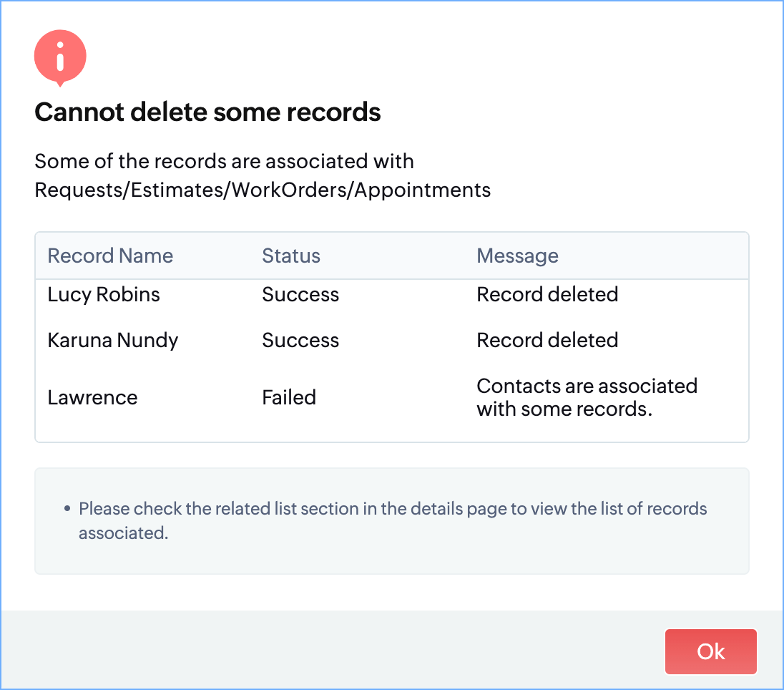Click the bullet point in the hint box
784x690 pixels.
click(67, 510)
